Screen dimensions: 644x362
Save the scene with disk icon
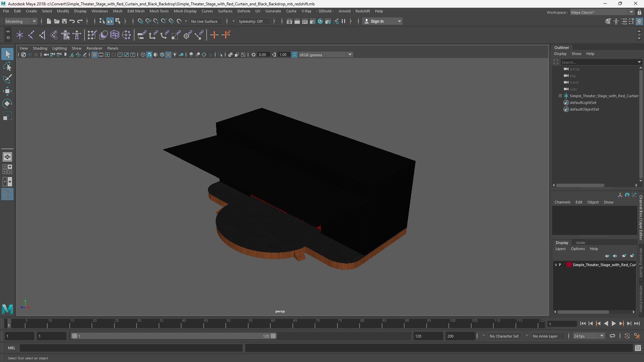pos(64,21)
